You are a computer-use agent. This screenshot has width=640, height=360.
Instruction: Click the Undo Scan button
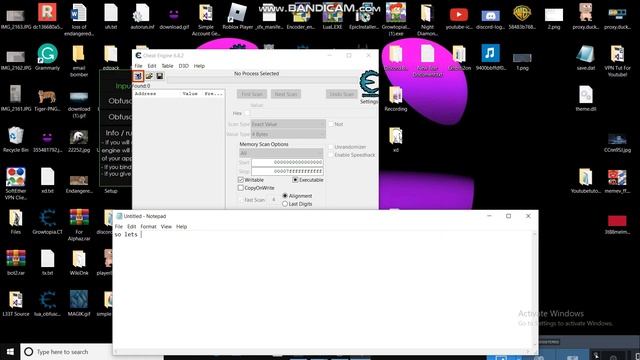(342, 94)
